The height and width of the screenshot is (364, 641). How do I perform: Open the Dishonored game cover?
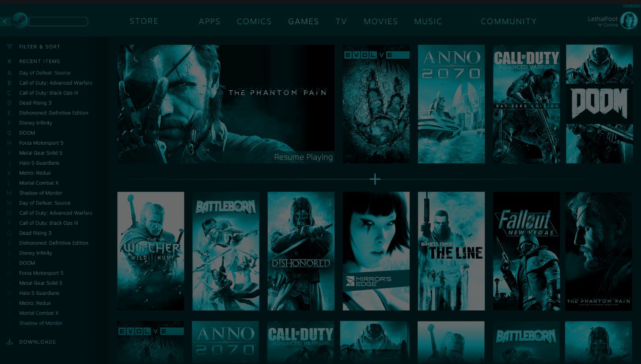click(301, 251)
